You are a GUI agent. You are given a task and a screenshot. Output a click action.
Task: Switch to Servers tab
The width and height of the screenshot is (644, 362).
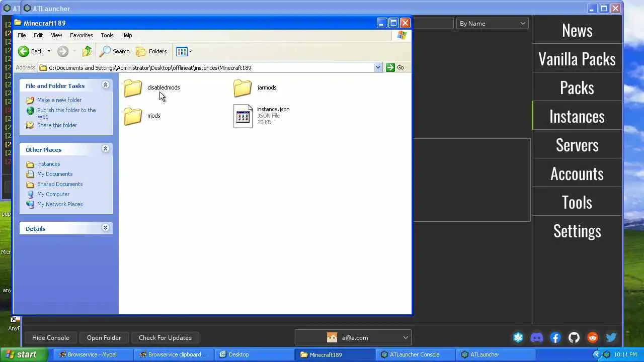577,145
